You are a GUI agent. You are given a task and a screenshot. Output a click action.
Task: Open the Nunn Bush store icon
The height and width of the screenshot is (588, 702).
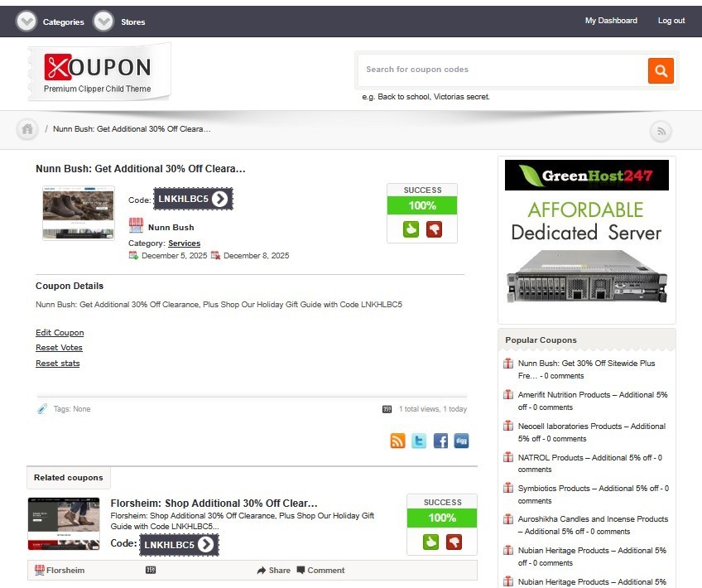[x=136, y=225]
